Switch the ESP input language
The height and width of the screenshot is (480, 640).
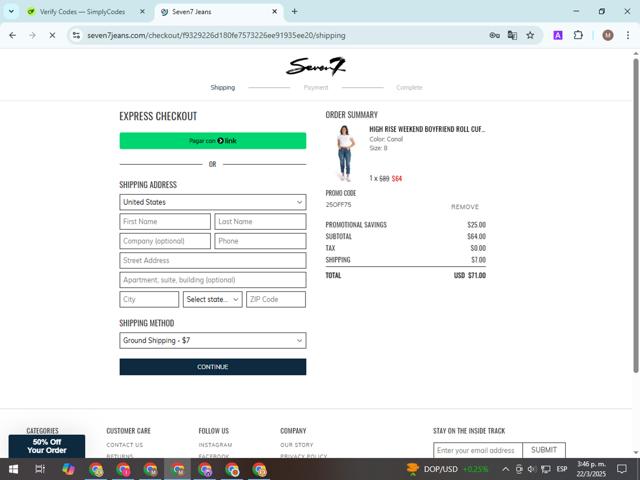pyautogui.click(x=562, y=469)
